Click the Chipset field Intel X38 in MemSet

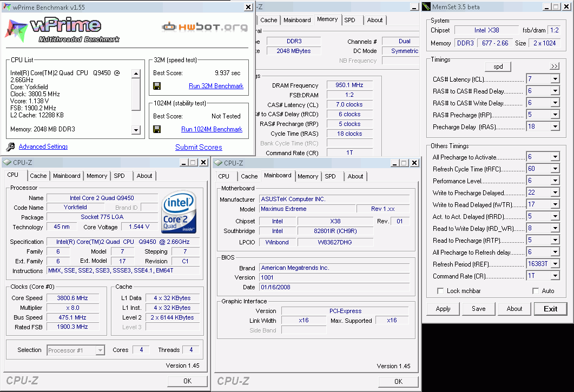coord(486,30)
